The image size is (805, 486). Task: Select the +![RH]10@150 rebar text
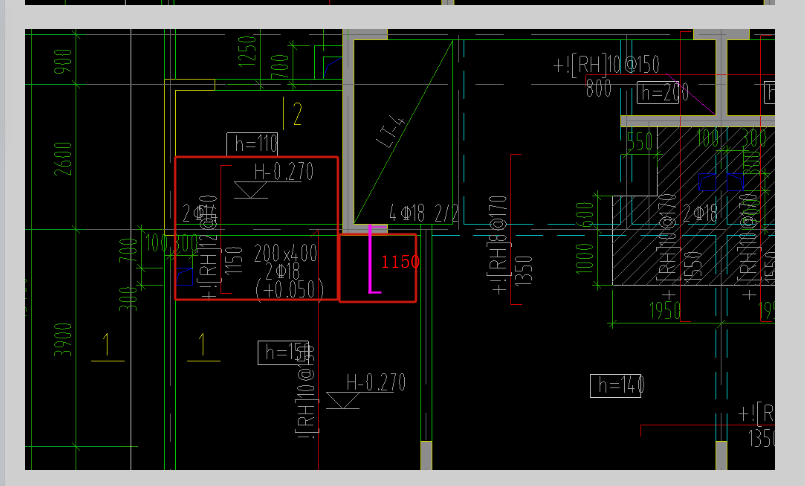606,65
